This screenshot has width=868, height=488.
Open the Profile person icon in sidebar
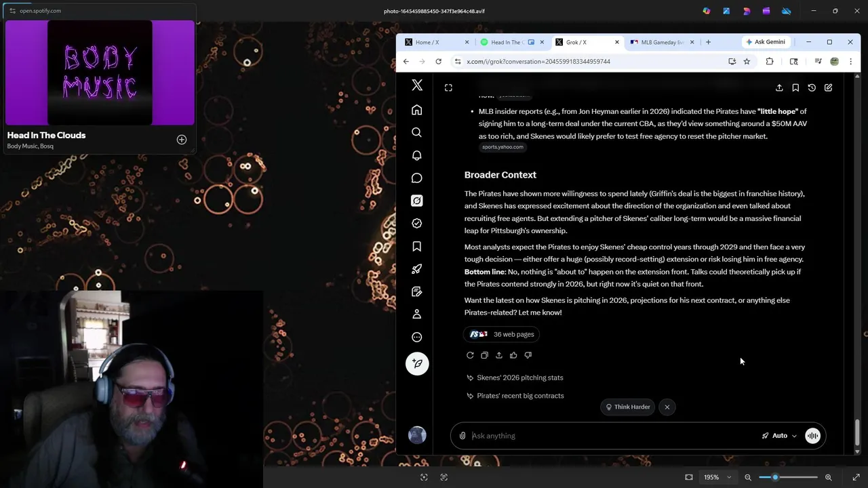417,314
